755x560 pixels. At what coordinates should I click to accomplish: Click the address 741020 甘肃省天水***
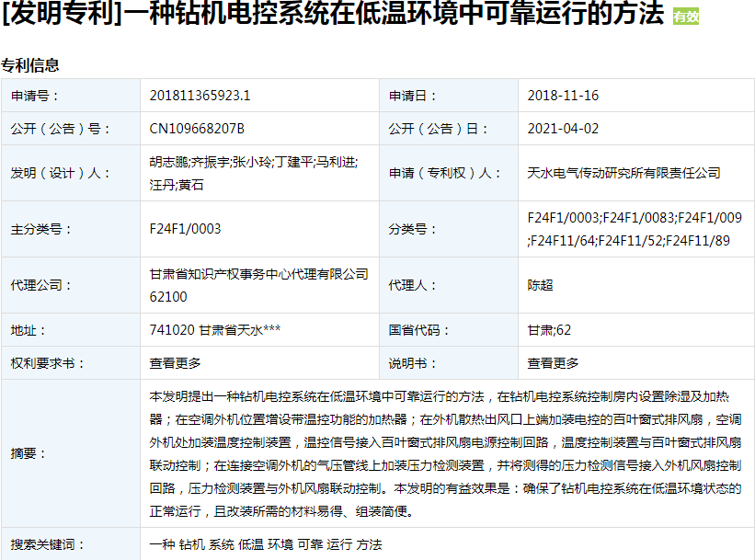[x=215, y=330]
